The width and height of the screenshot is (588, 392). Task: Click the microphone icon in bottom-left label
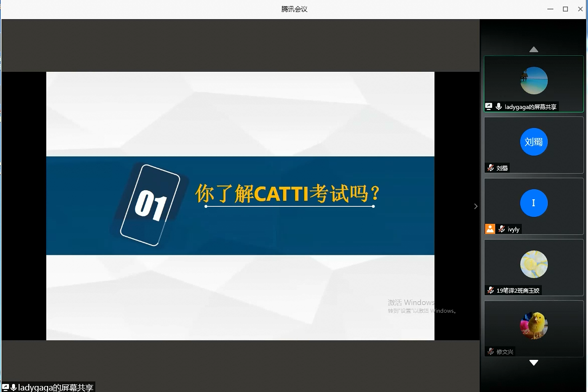(x=14, y=387)
